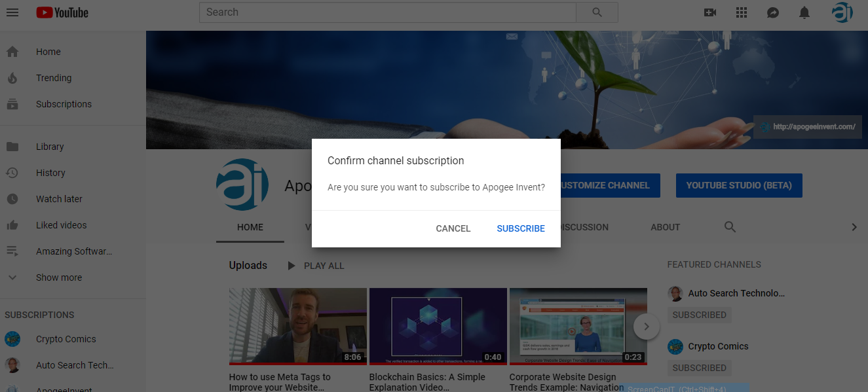Open History in the sidebar
The image size is (868, 392).
pos(50,173)
